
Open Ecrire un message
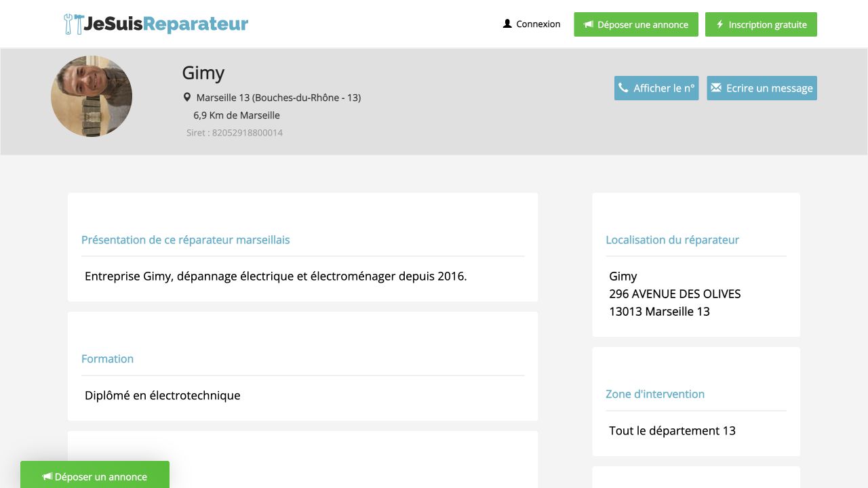click(x=762, y=88)
